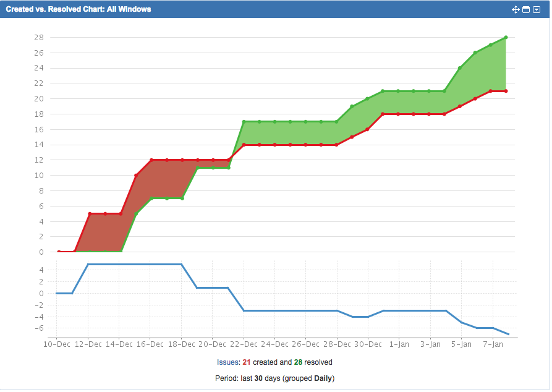Open the Issues link below the chart

coord(229,362)
